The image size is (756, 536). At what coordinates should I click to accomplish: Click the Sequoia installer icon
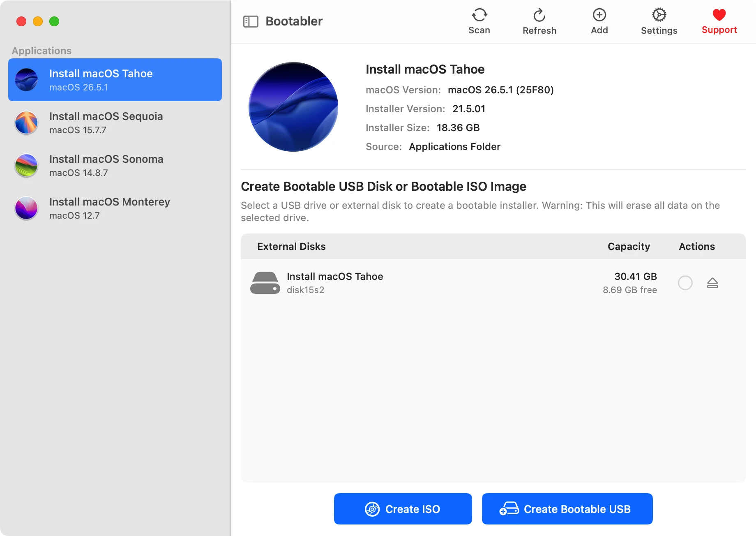click(x=26, y=122)
